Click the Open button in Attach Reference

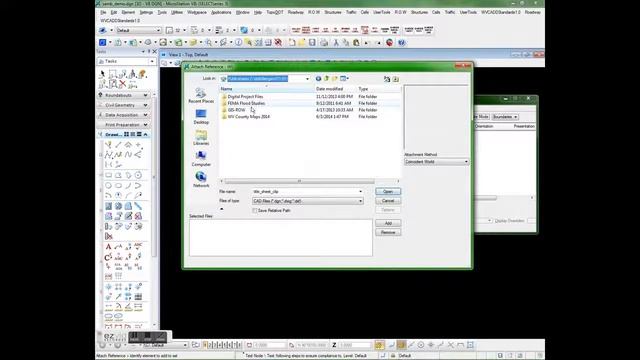[388, 191]
